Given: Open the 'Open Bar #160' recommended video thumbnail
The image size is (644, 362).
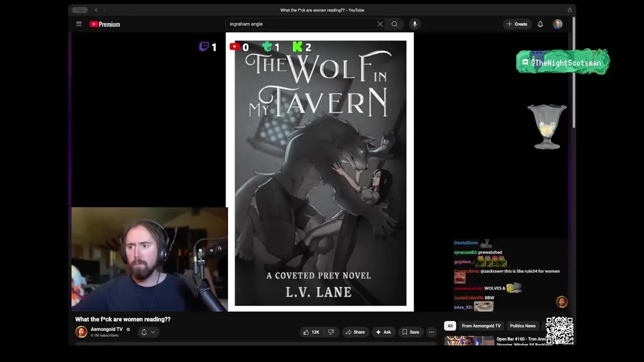Looking at the screenshot, I should [469, 341].
